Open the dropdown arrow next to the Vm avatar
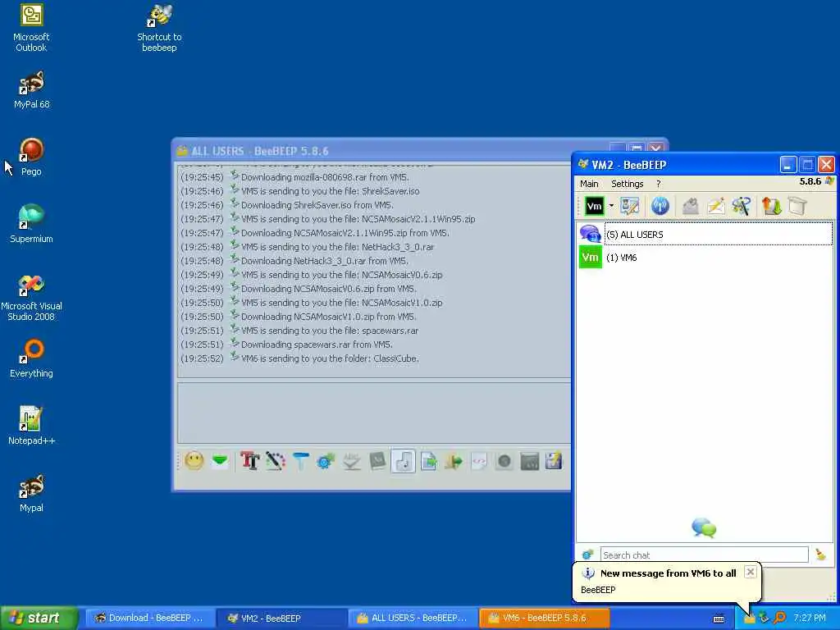Screen dimensions: 840x630 (610, 206)
